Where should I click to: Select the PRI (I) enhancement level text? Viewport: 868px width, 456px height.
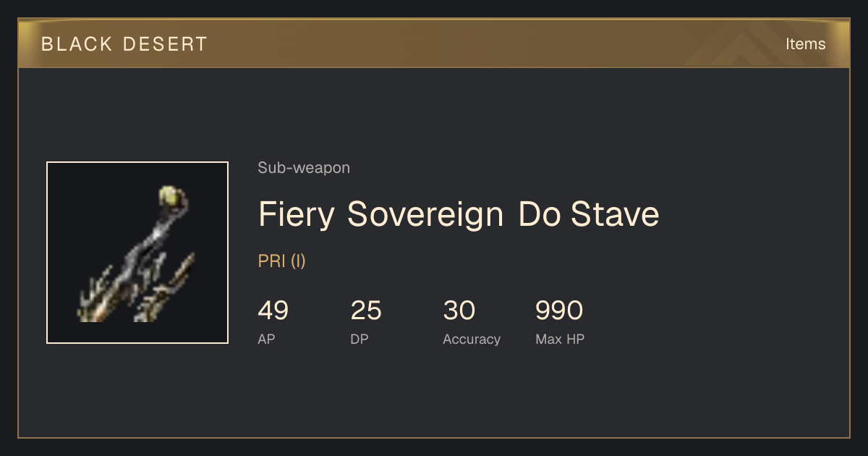pyautogui.click(x=282, y=261)
